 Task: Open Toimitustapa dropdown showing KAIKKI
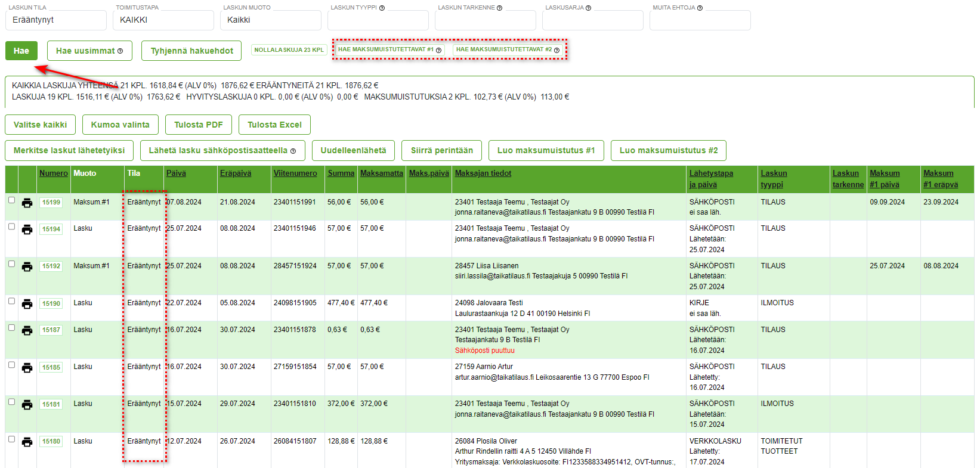(x=163, y=20)
